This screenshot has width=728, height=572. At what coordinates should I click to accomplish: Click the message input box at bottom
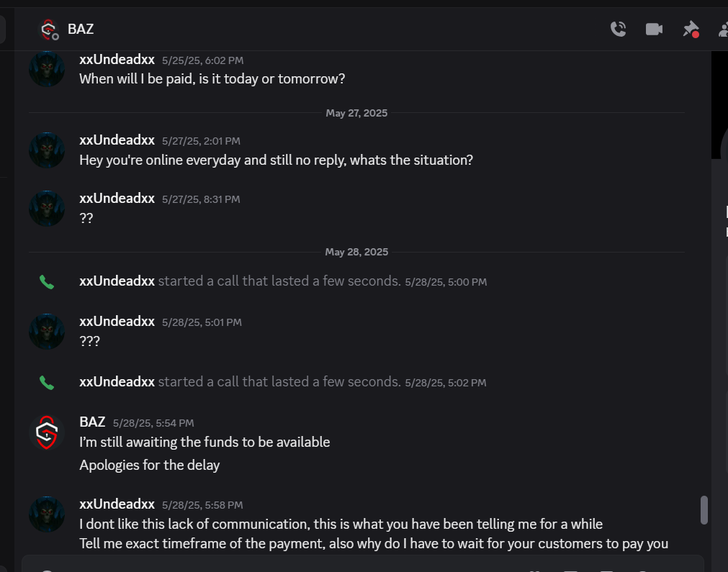pyautogui.click(x=363, y=563)
